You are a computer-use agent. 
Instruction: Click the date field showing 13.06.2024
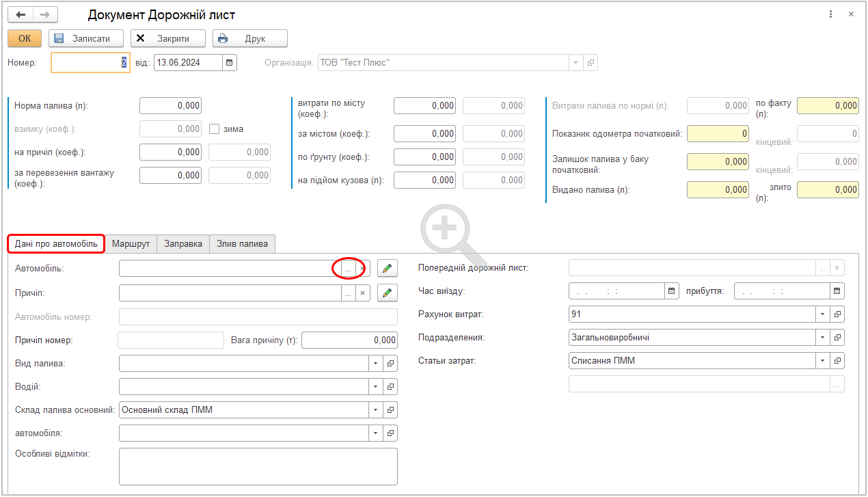188,63
